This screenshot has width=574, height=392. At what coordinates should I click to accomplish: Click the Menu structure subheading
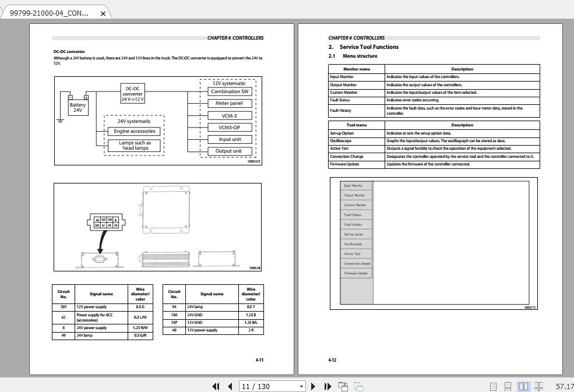360,56
